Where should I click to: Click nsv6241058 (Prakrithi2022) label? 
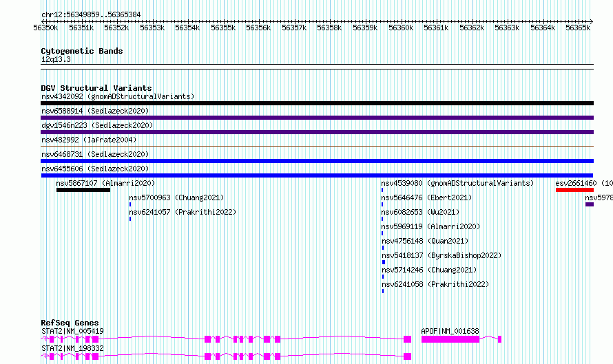[435, 284]
